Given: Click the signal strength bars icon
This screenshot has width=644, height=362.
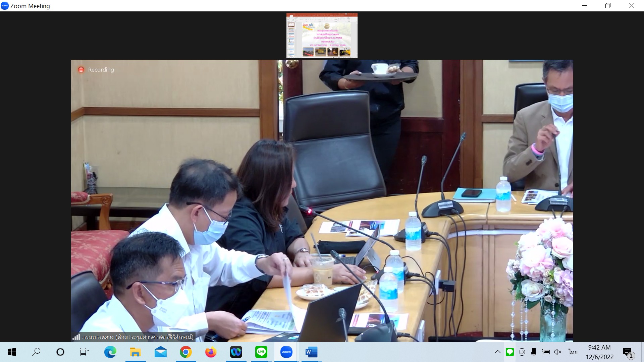Looking at the screenshot, I should 76,337.
